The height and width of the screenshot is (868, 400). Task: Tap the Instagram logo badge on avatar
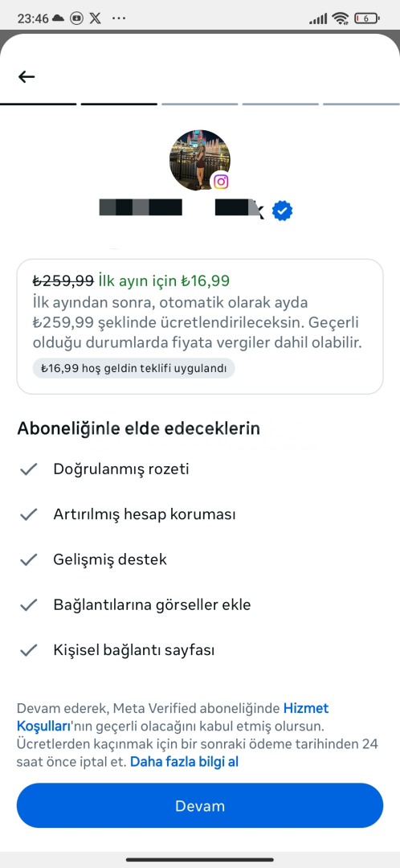(x=222, y=181)
